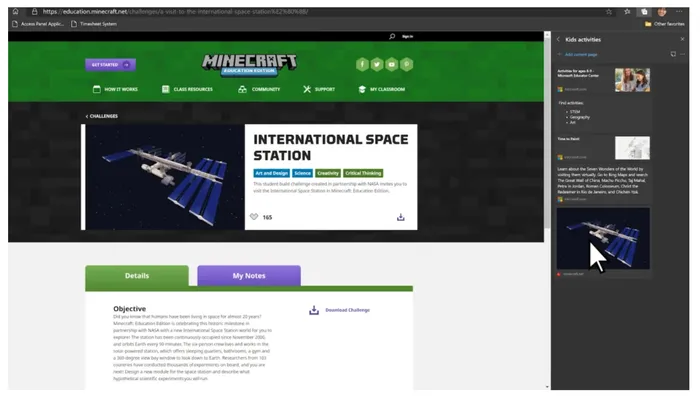
Task: Open the browser Settings and more menu
Action: (x=679, y=12)
